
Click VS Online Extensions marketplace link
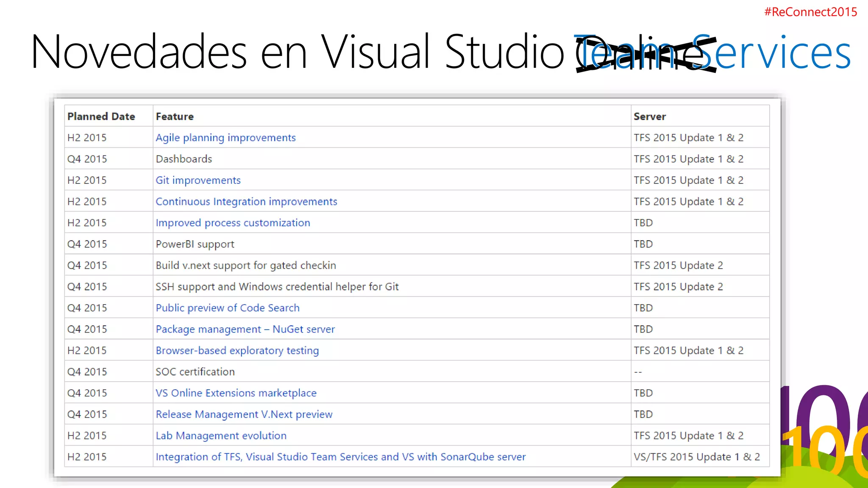236,393
